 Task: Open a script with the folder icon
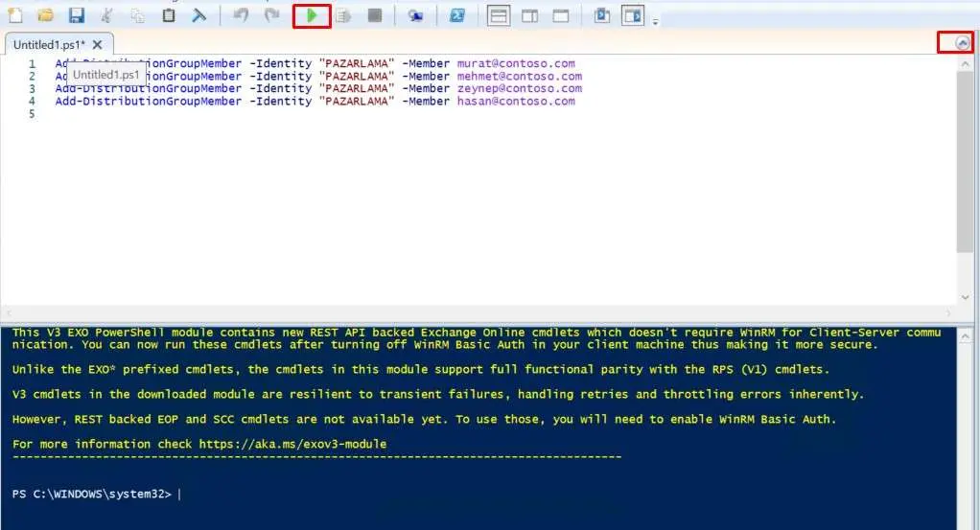[45, 15]
